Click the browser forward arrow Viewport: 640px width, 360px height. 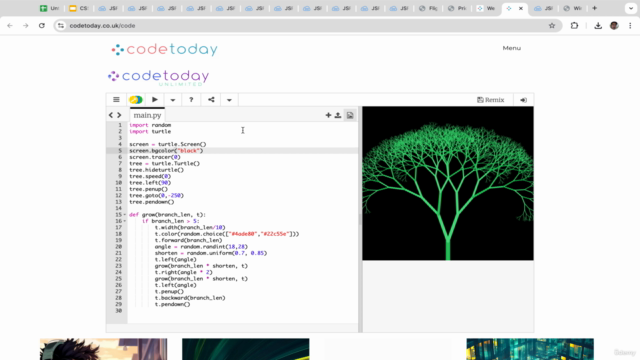click(26, 25)
